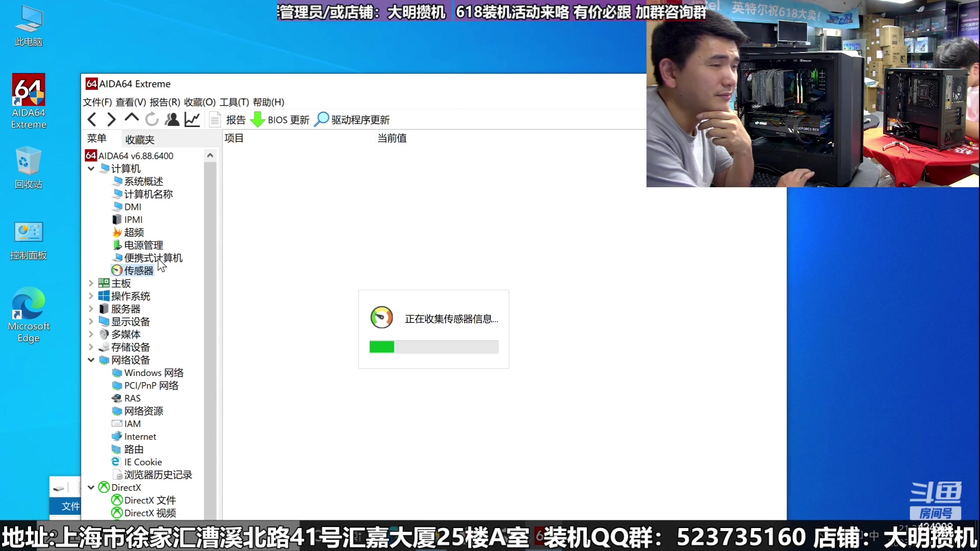Expand the 主板 tree node

[91, 283]
